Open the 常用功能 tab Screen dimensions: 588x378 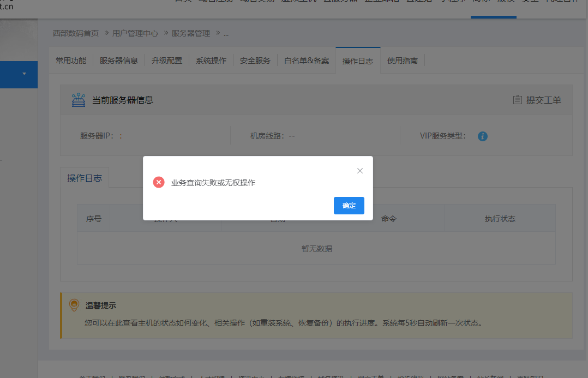coord(71,61)
